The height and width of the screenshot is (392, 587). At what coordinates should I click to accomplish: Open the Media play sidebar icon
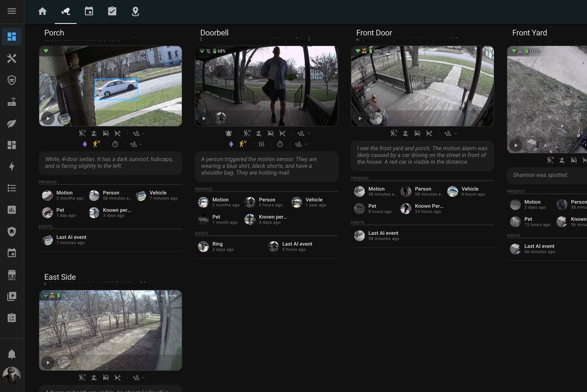(x=12, y=296)
